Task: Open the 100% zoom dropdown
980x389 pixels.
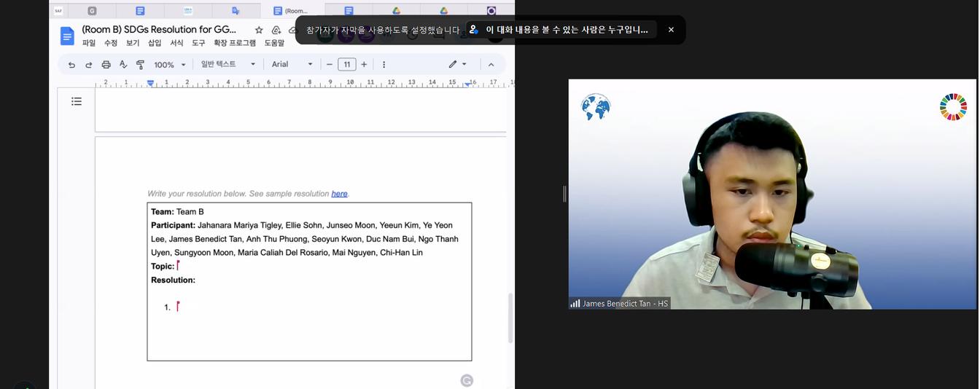Action: (x=170, y=65)
